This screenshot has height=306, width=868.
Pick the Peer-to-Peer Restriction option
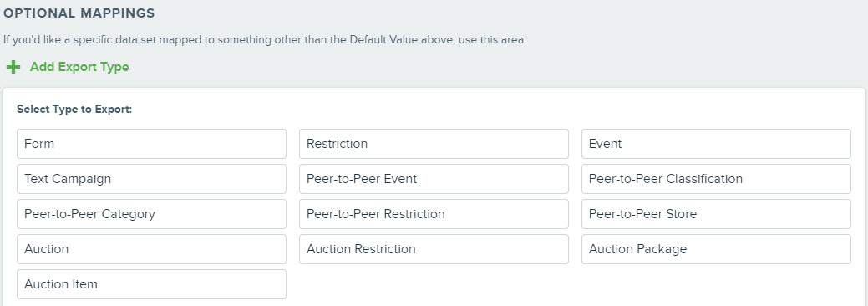tap(434, 214)
